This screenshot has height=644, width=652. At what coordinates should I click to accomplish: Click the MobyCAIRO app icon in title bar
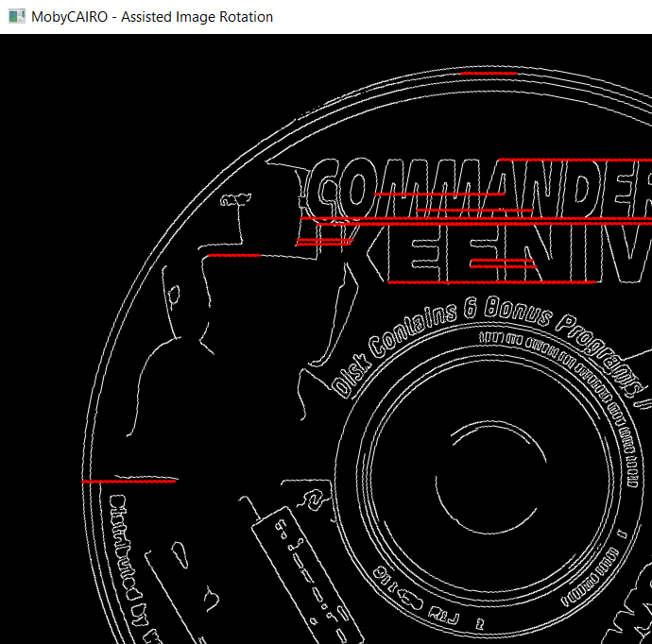[17, 17]
